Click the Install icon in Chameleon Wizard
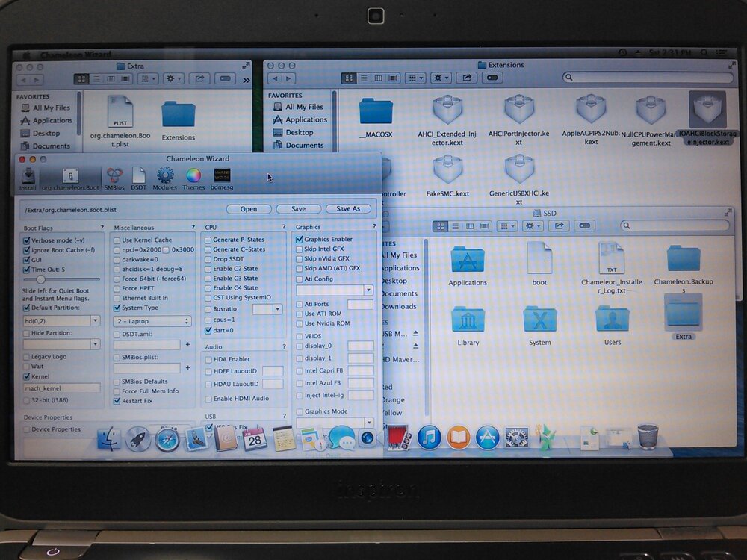The width and height of the screenshot is (747, 560). (x=28, y=177)
